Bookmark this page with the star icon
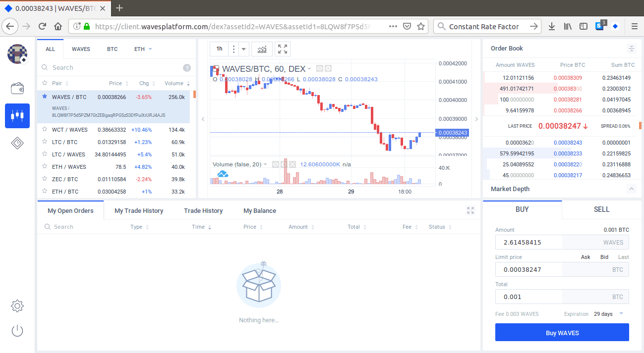 (421, 26)
